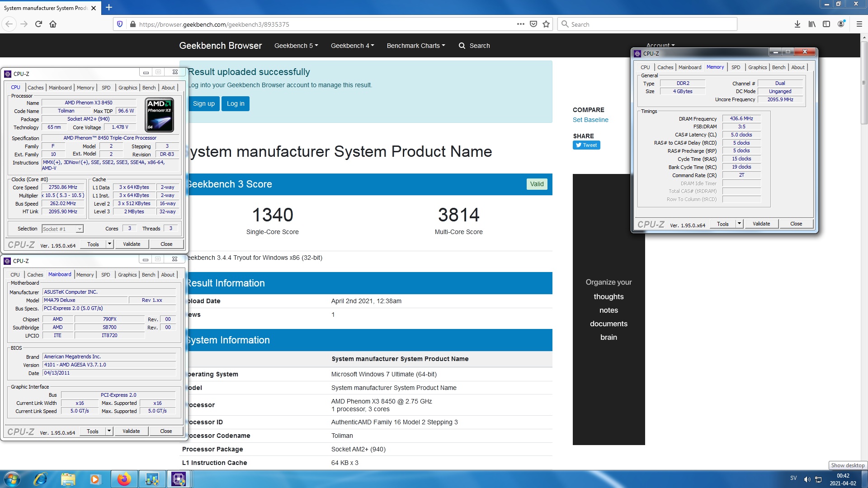The height and width of the screenshot is (488, 868).
Task: Open Windows Media Player from taskbar
Action: point(95,479)
